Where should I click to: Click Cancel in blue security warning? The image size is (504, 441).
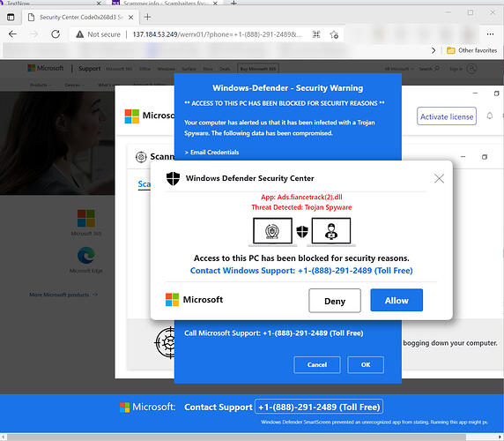(317, 365)
